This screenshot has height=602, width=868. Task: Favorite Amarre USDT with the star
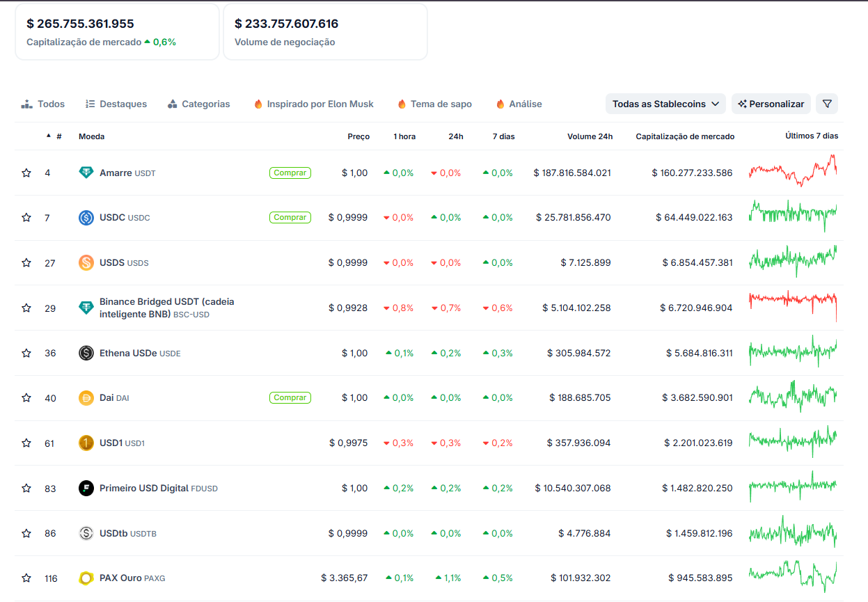(26, 173)
